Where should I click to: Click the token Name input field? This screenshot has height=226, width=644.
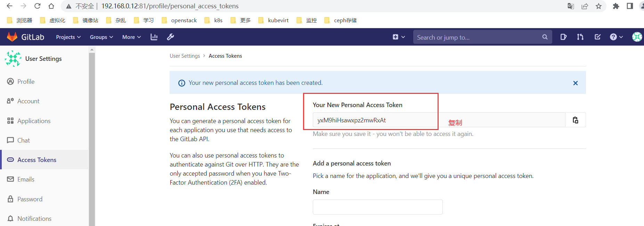coord(377,207)
